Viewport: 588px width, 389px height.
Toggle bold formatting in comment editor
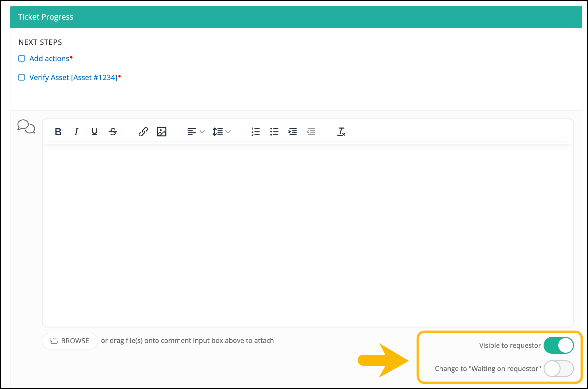pyautogui.click(x=58, y=132)
